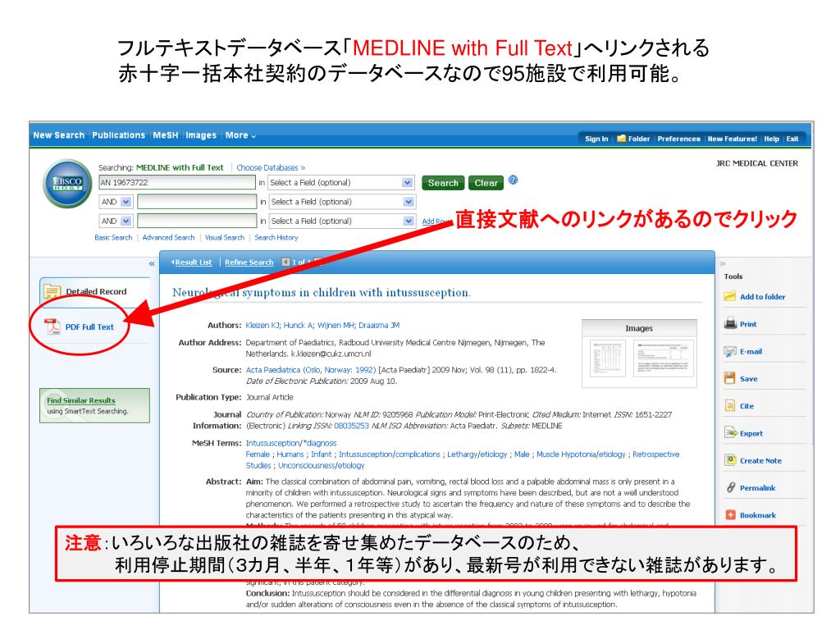This screenshot has width=840, height=630.
Task: Open second AND operator dropdown
Action: 126,221
